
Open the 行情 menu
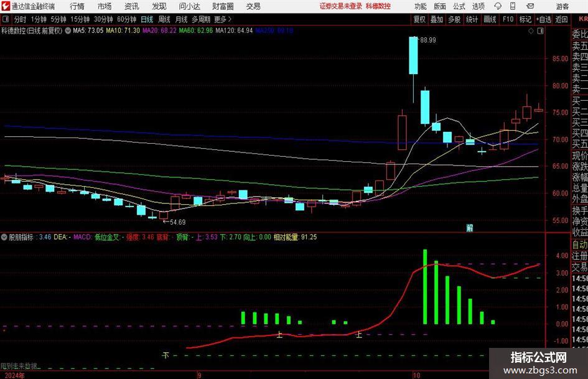point(77,6)
